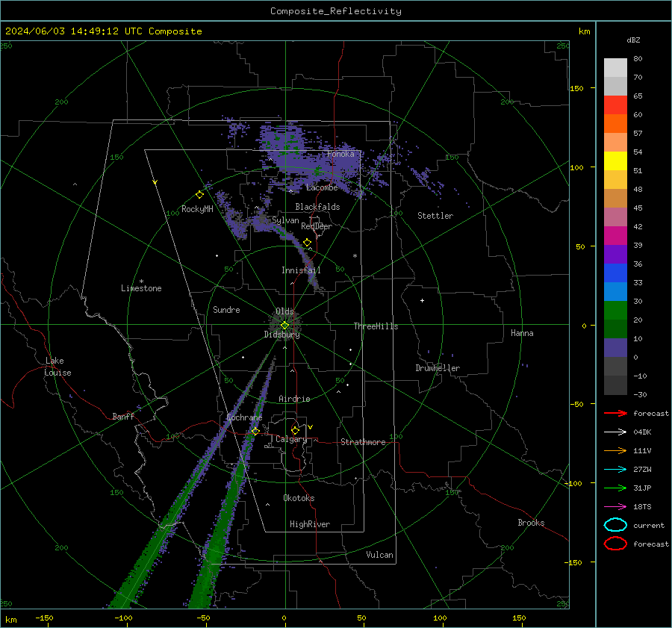Click the Didsbury town label
The height and width of the screenshot is (628, 672).
281,335
